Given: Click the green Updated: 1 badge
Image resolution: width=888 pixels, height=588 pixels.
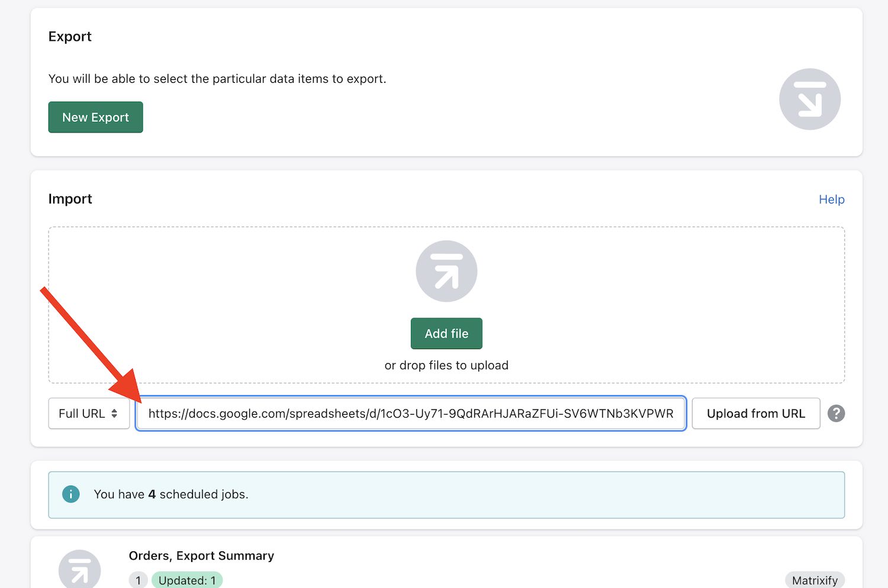Looking at the screenshot, I should point(187,580).
